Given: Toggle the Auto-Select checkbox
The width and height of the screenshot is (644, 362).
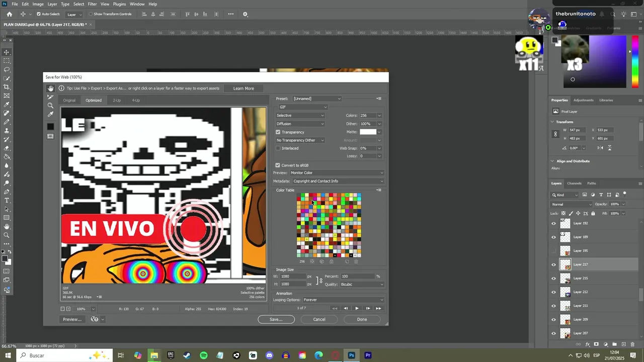Looking at the screenshot, I should pos(39,14).
